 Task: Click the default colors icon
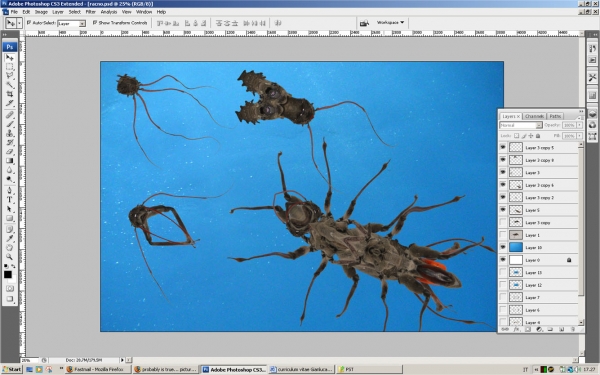(x=6, y=266)
